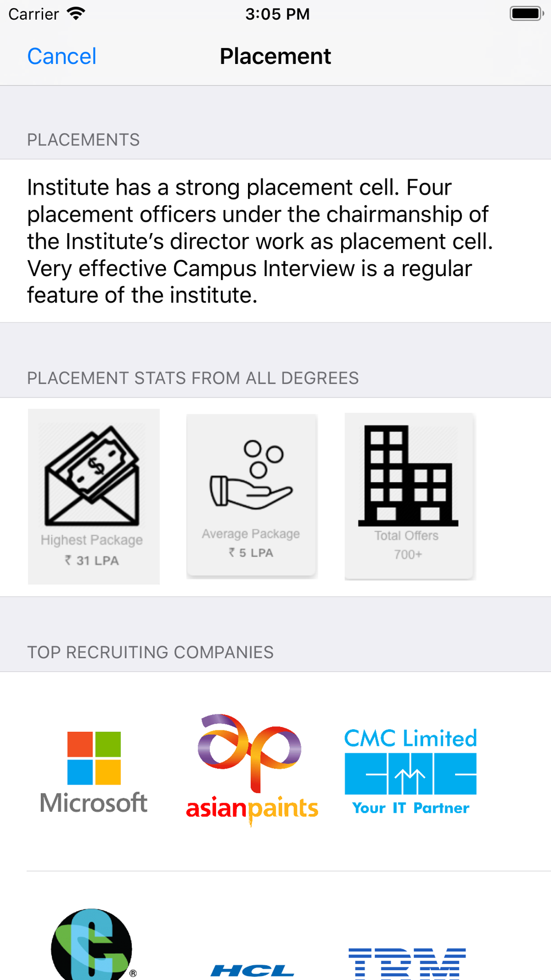Image resolution: width=551 pixels, height=980 pixels.
Task: Open the Microsoft company logo
Action: click(94, 772)
